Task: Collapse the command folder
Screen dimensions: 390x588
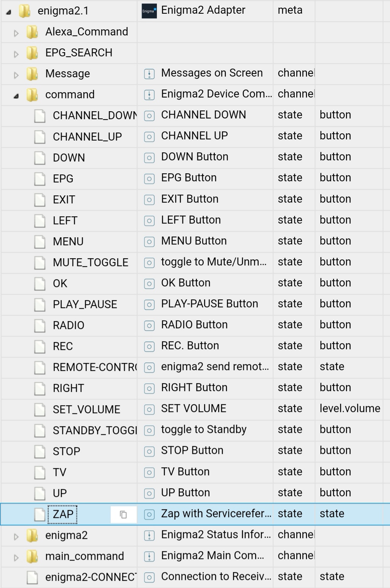Action: coord(16,96)
